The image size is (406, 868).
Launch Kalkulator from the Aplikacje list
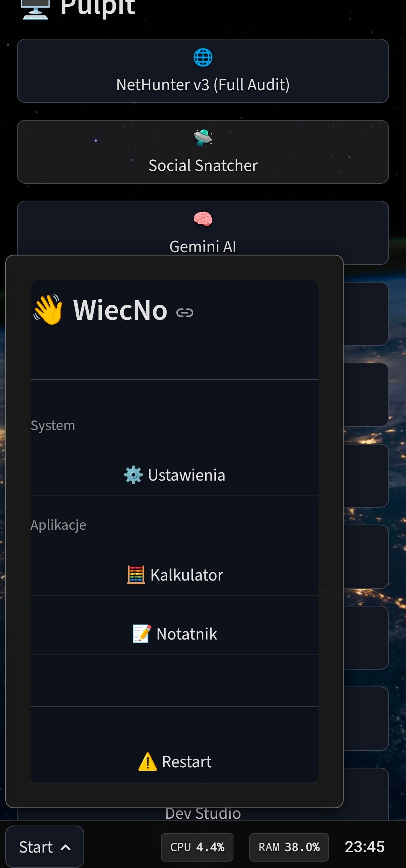pos(174,575)
